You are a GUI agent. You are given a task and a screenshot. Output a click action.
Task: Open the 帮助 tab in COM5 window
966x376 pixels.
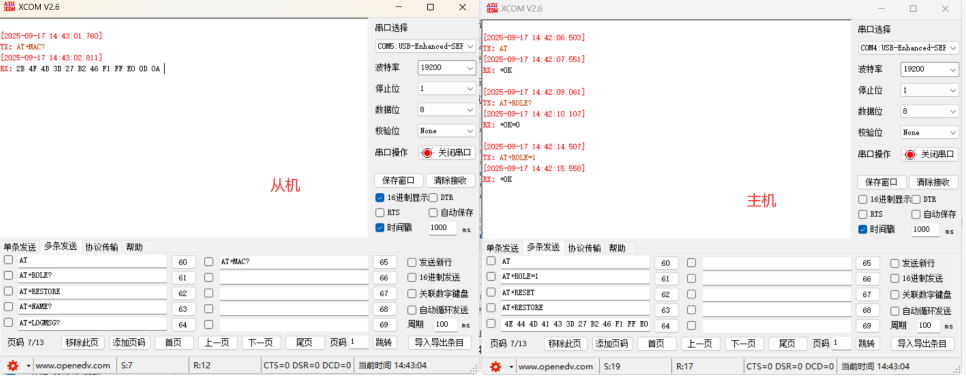click(x=134, y=247)
